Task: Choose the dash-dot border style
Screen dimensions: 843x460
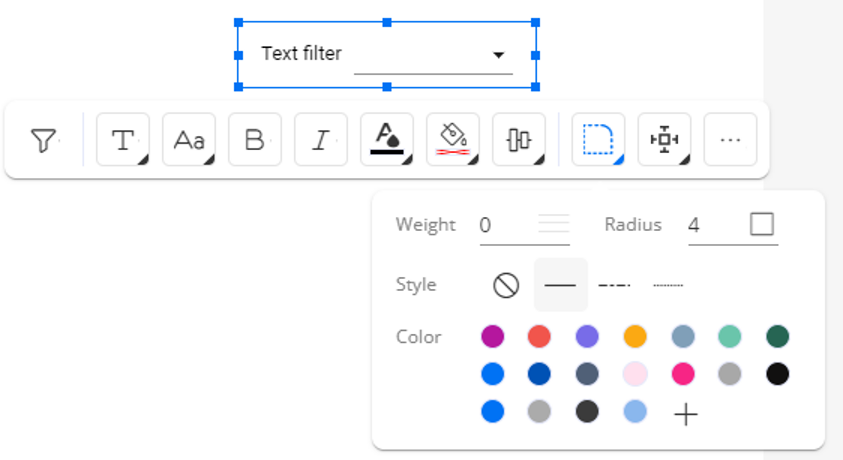Action: (x=614, y=285)
